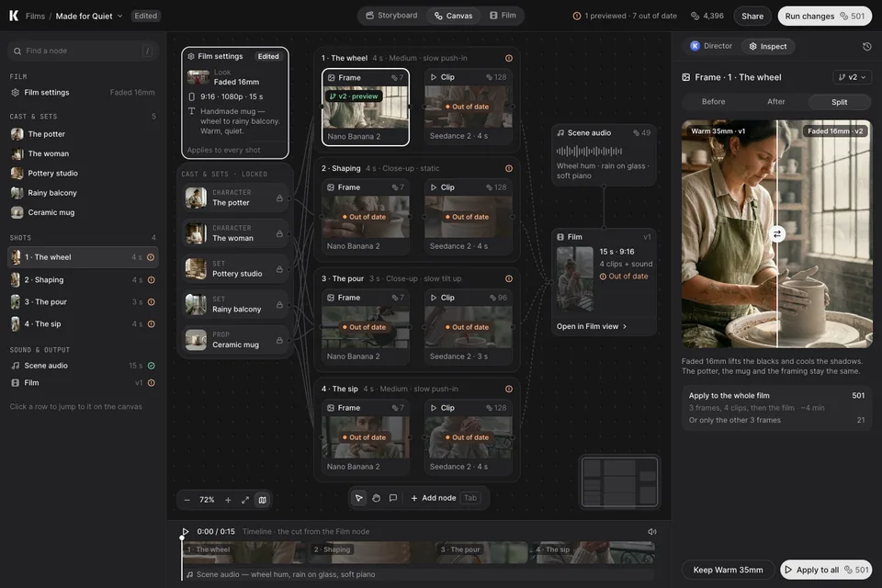Image resolution: width=882 pixels, height=588 pixels.
Task: Expand Open in Film view chevron
Action: point(625,326)
